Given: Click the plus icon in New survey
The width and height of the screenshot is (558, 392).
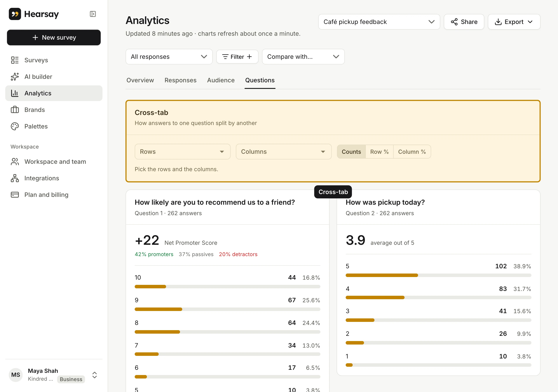Looking at the screenshot, I should tap(35, 37).
